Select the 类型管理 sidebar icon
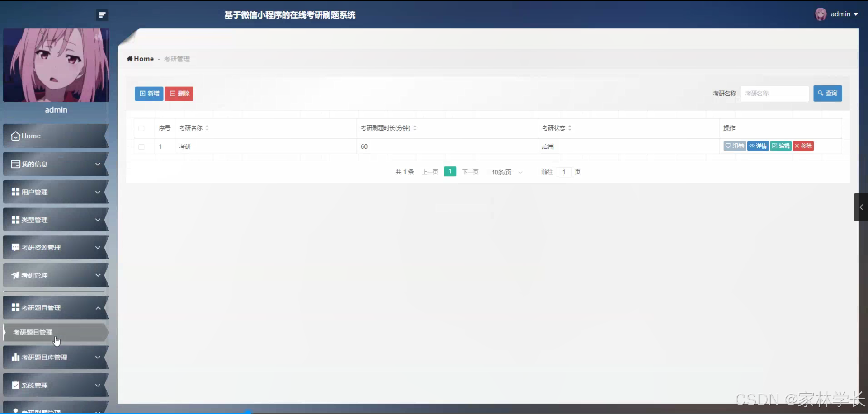The height and width of the screenshot is (414, 868). pyautogui.click(x=15, y=219)
